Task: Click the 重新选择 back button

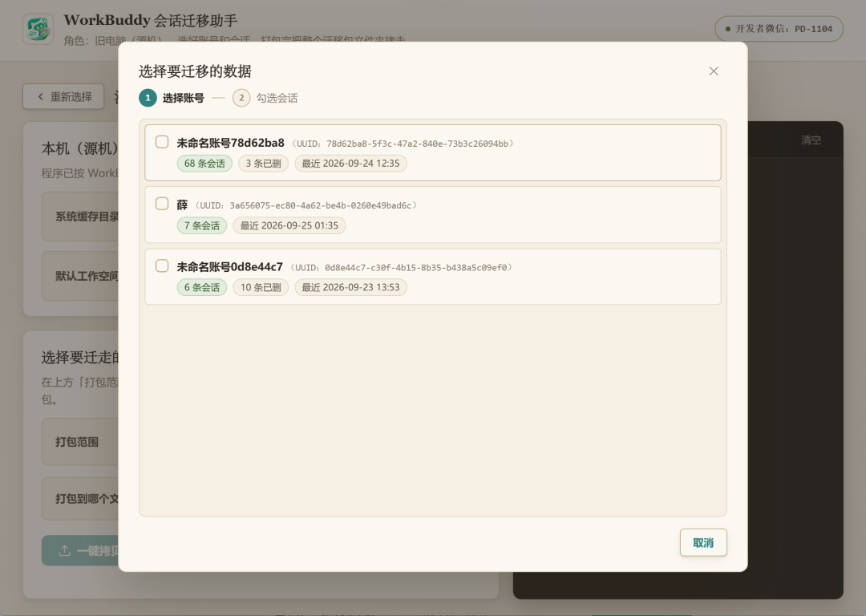Action: [63, 97]
